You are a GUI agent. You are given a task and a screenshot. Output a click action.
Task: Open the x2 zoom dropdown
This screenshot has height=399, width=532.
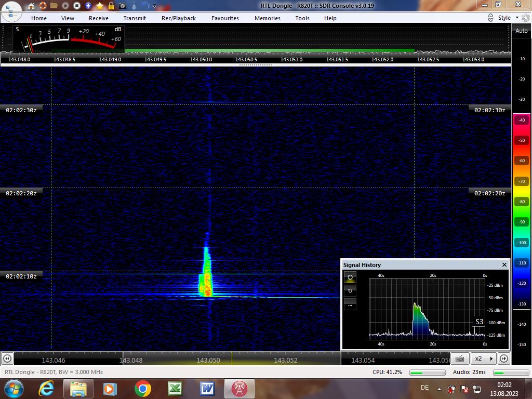(x=484, y=358)
